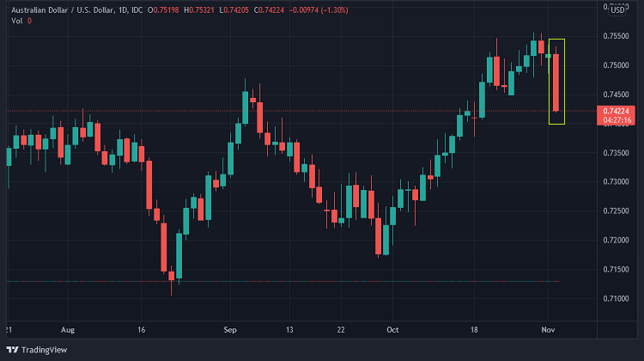Click the close value C0.74224

[269, 9]
